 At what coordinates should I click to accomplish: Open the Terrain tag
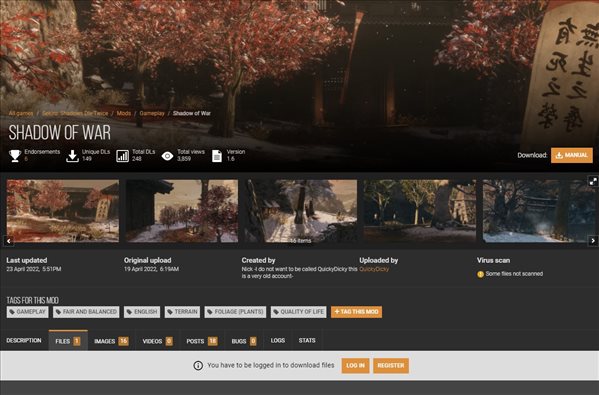[x=183, y=312]
